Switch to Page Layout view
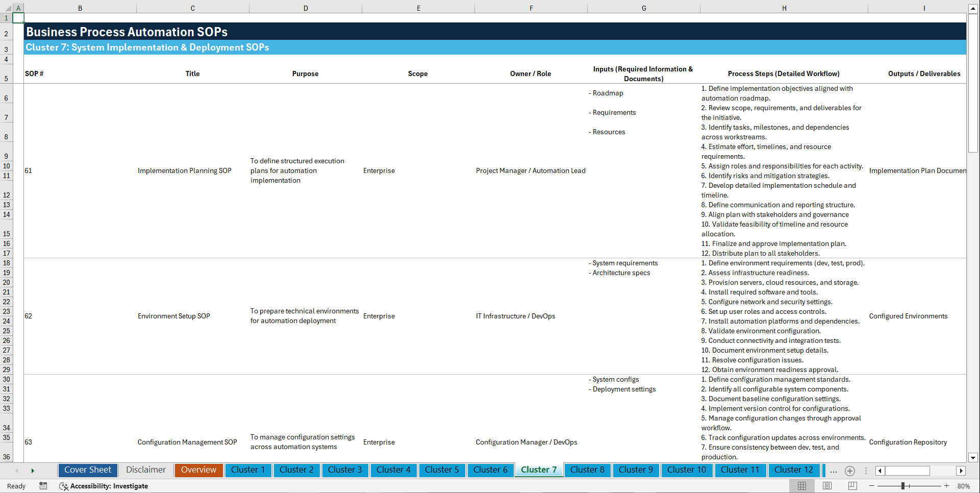This screenshot has height=493, width=980. 827,486
